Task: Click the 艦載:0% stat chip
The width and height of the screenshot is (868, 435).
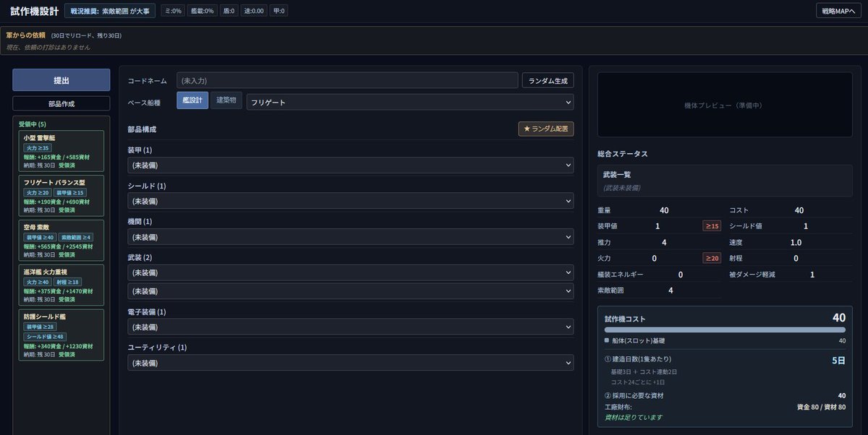Action: (201, 11)
